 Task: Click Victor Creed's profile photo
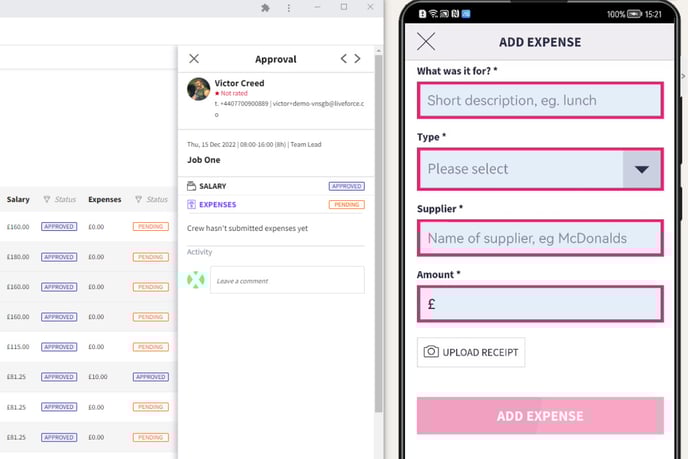pos(198,89)
